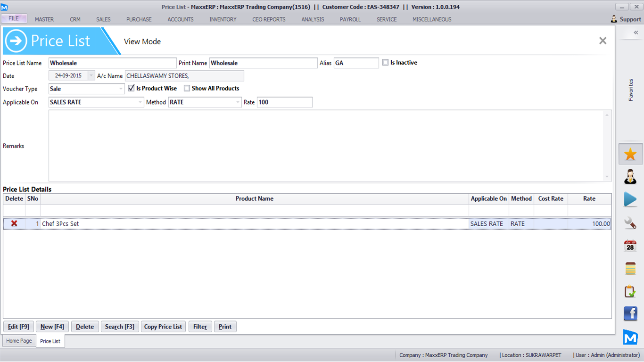Click the red X delete icon for Chef 3Pcs Set
Viewport: 644px width, 362px height.
pos(14,224)
